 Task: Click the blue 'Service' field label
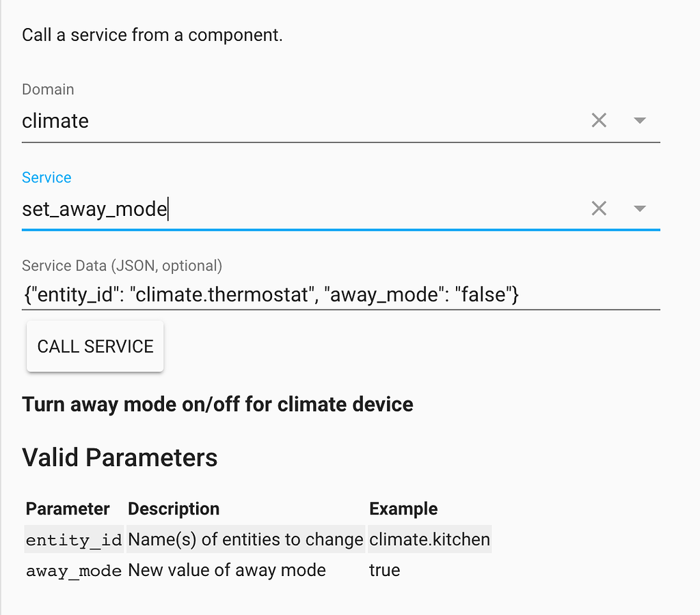[x=46, y=178]
